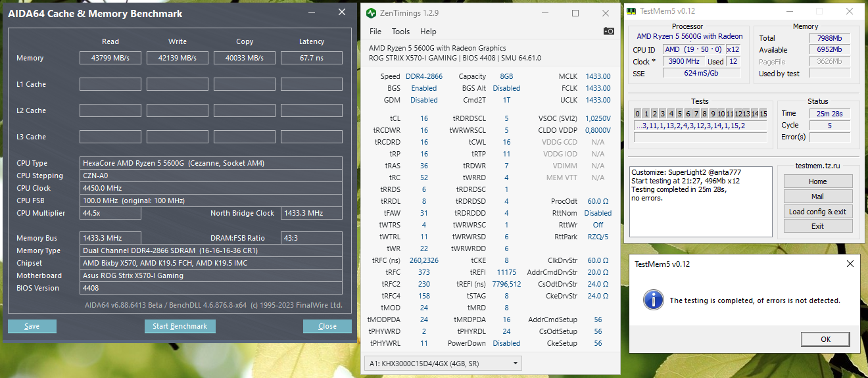This screenshot has height=378, width=868.
Task: Click the ZenTimings screenshot camera icon
Action: pos(609,31)
